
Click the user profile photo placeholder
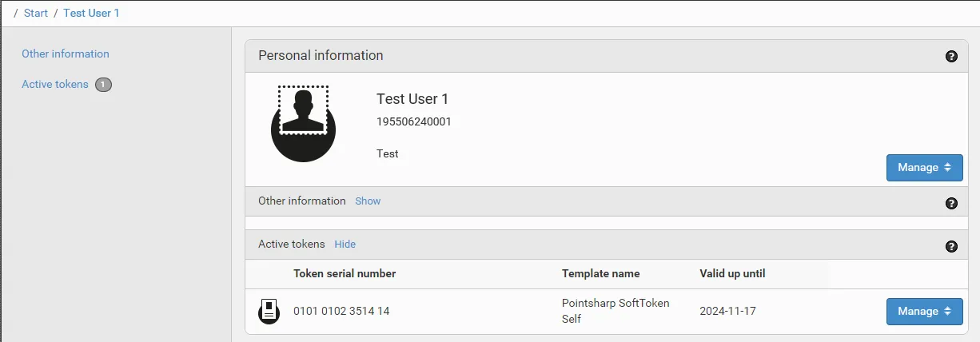(x=303, y=123)
